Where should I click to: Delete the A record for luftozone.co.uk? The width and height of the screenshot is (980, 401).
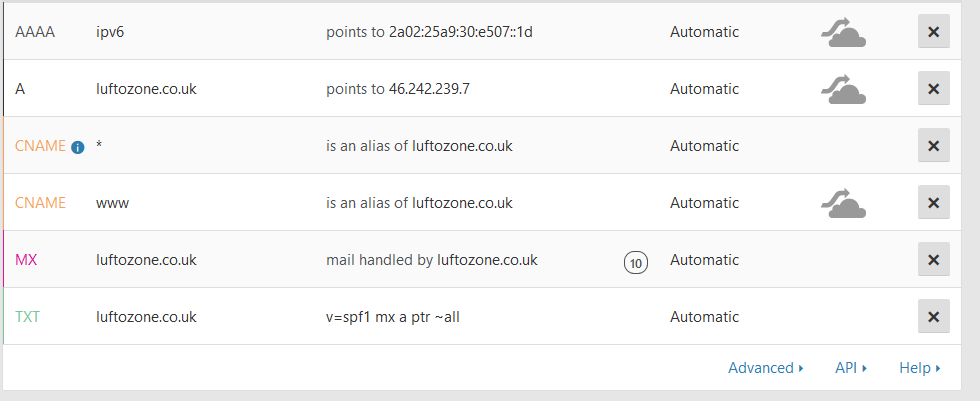933,89
